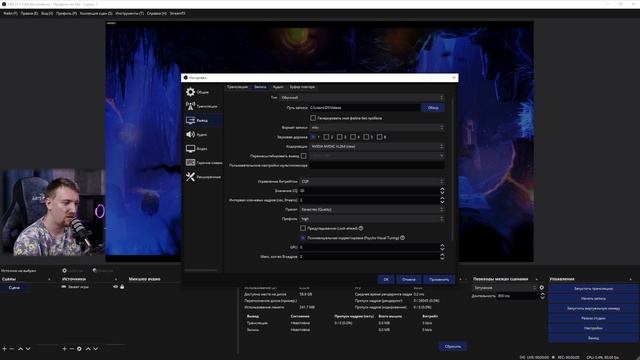This screenshot has height=360, width=640.
Task: Enable audio track 4 checkbox
Action: (x=353, y=137)
